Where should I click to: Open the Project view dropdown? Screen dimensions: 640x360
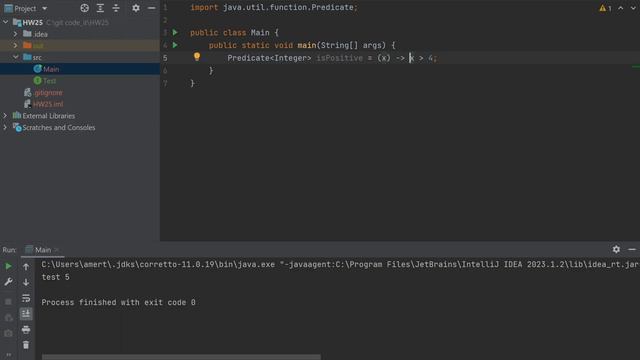[44, 8]
